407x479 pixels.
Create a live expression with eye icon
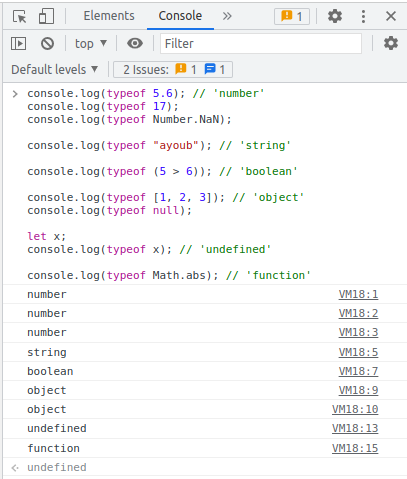click(135, 43)
